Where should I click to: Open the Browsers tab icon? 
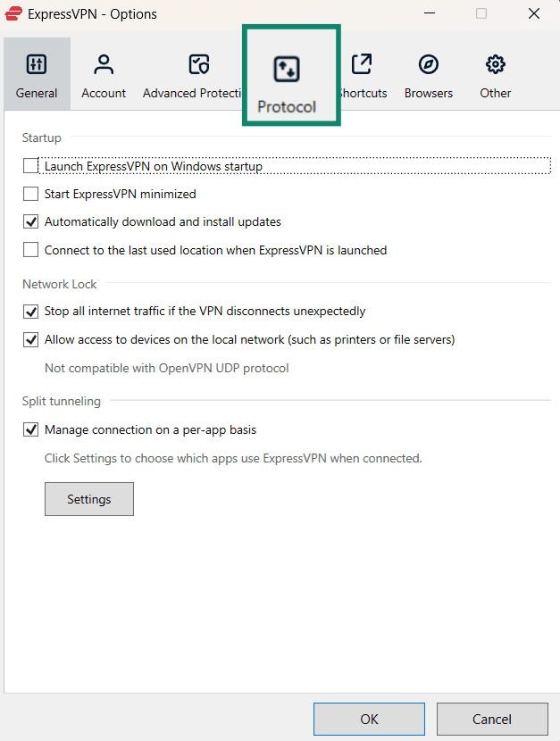coord(428,64)
